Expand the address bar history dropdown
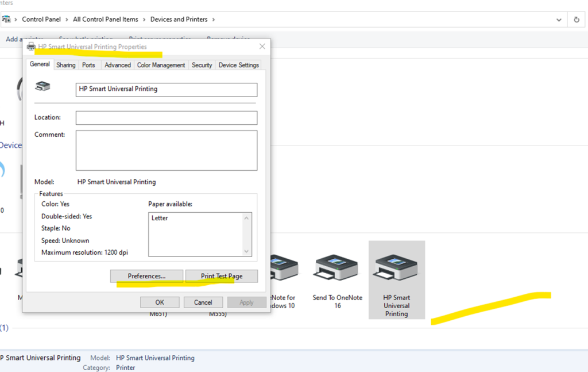This screenshot has height=372, width=588. click(x=559, y=20)
